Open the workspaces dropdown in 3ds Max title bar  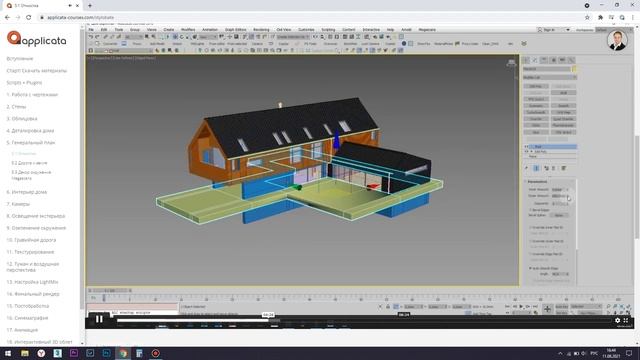click(613, 30)
